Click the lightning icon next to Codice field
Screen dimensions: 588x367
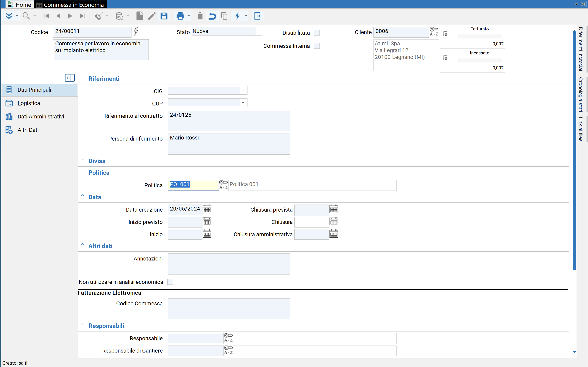136,31
